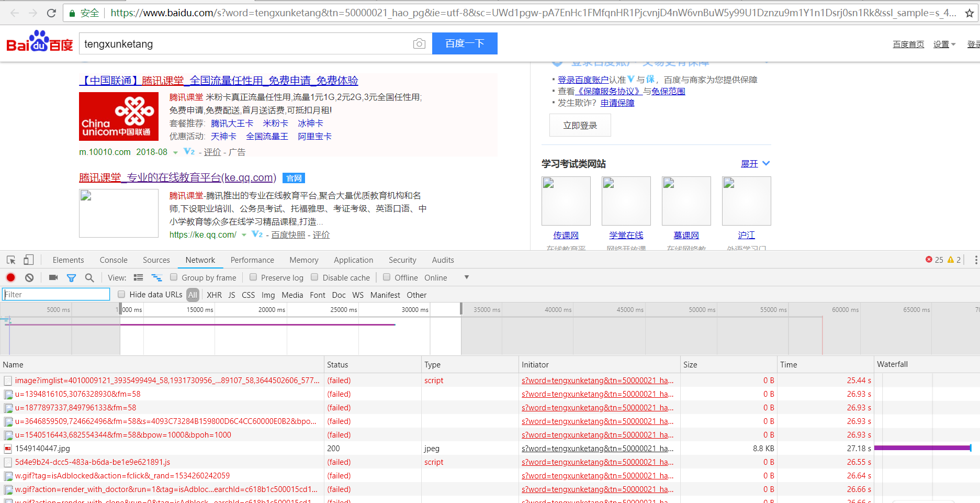Tick the Offline checkbox
Viewport: 980px width, 503px height.
click(387, 277)
